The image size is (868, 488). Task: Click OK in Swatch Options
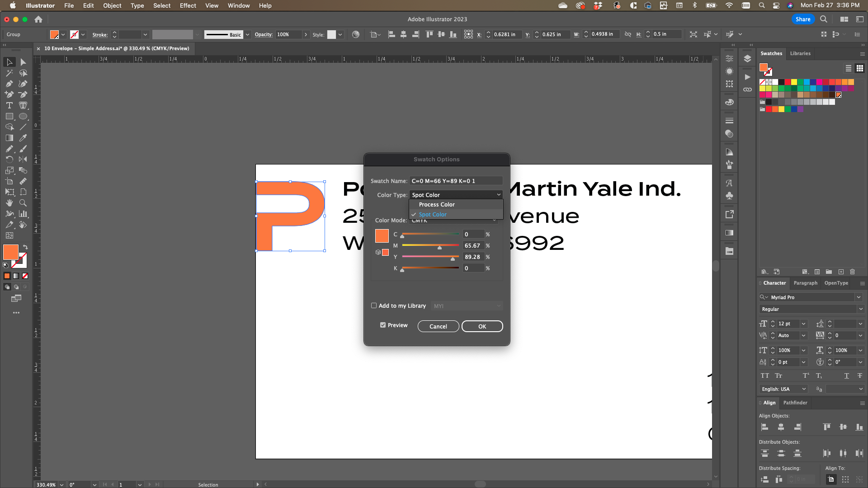[482, 326]
